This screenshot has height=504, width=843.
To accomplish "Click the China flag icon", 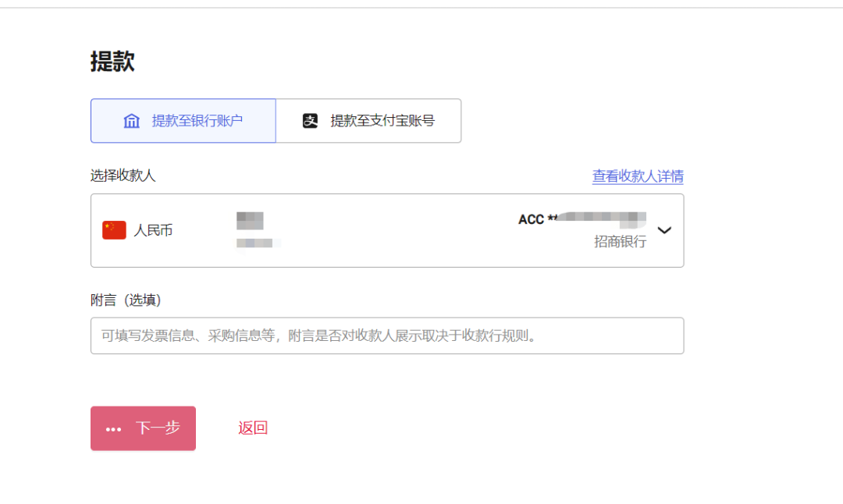I will tap(114, 230).
